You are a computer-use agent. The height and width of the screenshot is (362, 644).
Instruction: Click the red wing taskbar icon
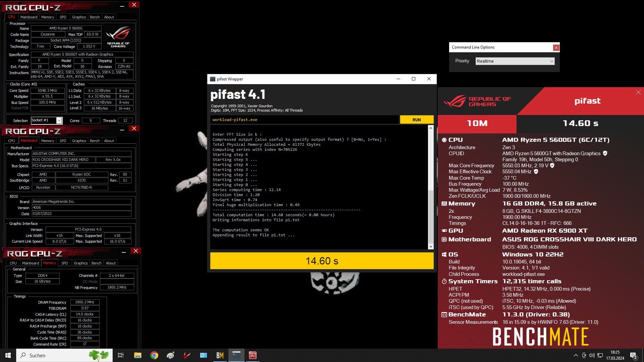pos(187,355)
